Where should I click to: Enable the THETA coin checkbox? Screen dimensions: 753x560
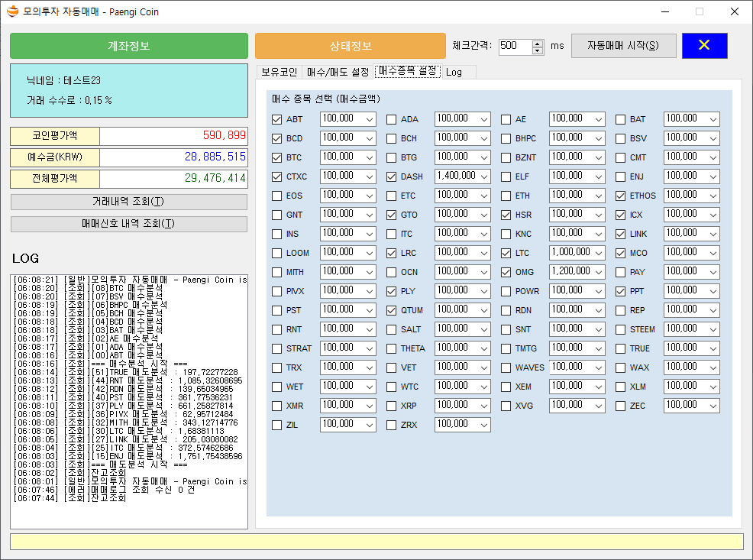click(x=391, y=348)
